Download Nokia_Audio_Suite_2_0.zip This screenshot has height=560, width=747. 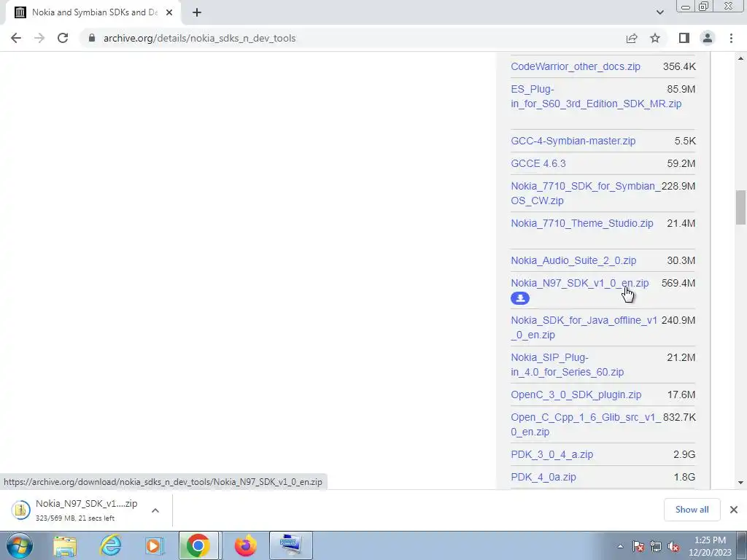pos(573,260)
